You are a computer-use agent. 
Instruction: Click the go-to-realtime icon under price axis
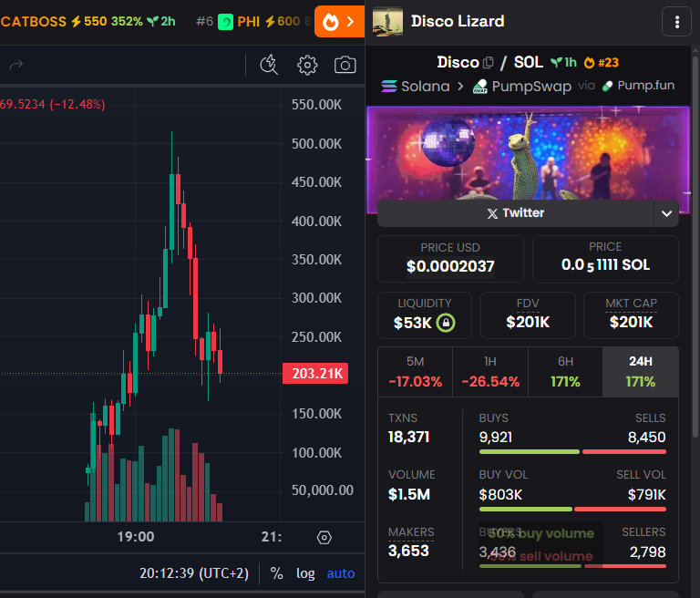tap(324, 537)
